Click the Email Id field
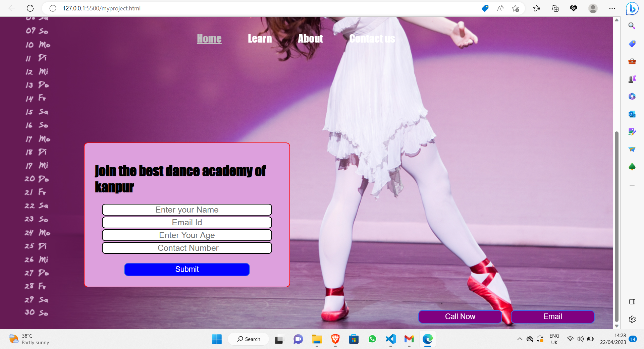This screenshot has height=349, width=644. point(187,223)
